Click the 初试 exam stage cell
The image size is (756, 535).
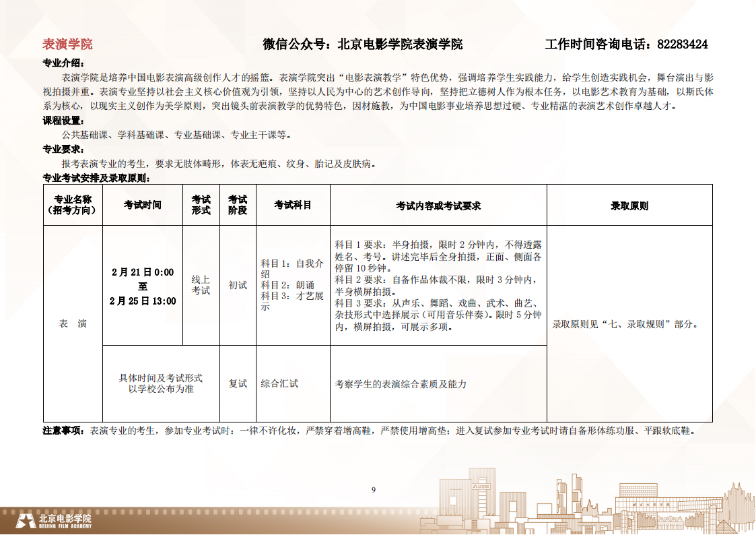click(x=238, y=285)
